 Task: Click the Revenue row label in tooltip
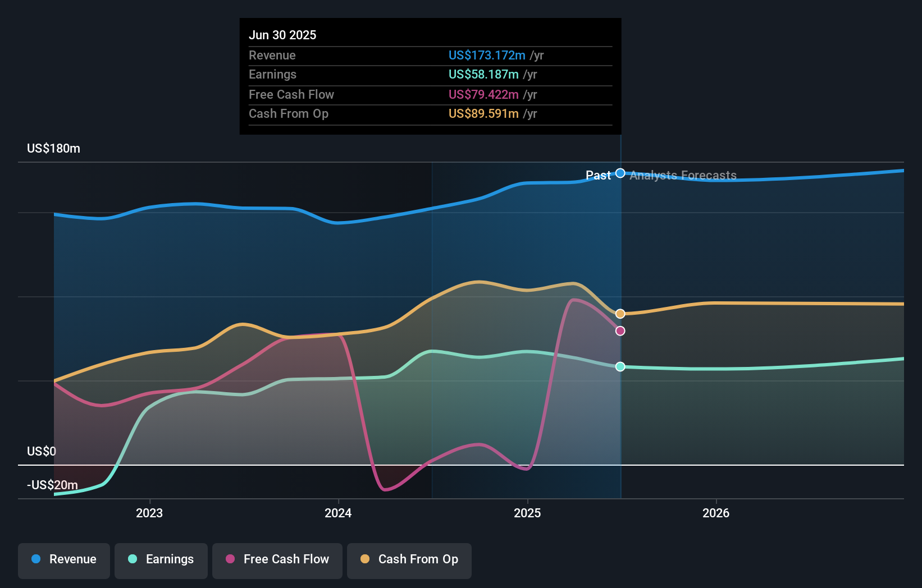(272, 56)
